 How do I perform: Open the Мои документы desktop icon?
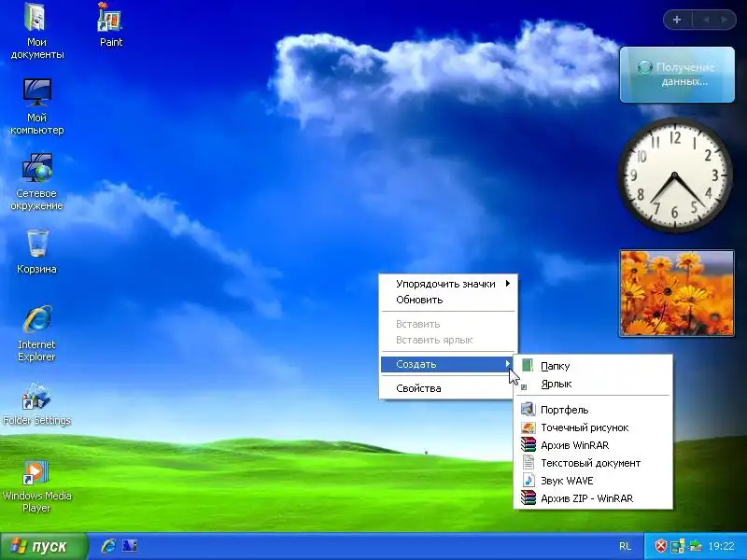coord(36,31)
